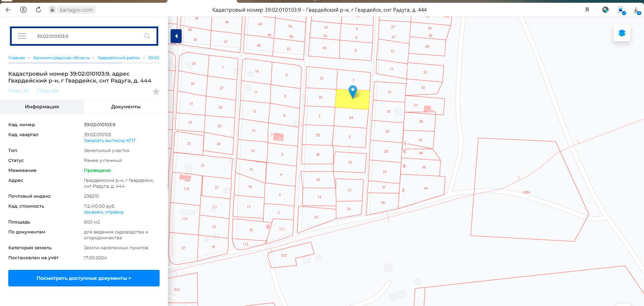644x306 pixels.
Task: Add the parcel to favorites with the star
Action: [156, 91]
